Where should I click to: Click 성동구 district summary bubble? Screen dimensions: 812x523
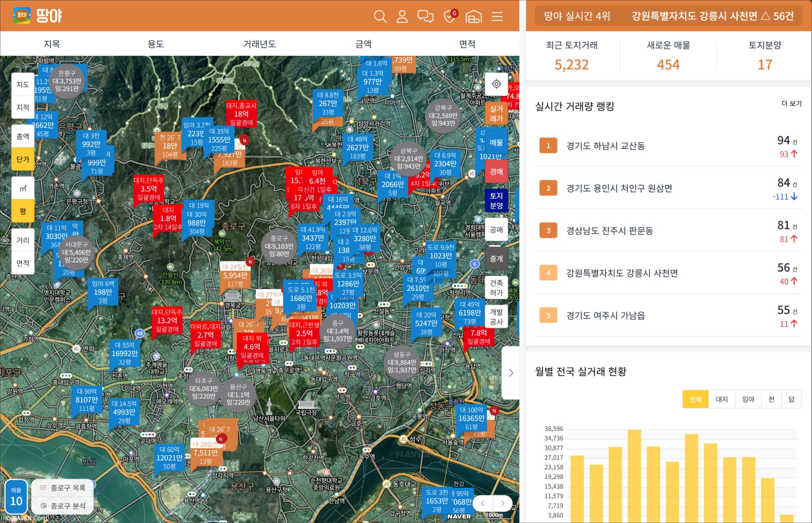pos(402,362)
